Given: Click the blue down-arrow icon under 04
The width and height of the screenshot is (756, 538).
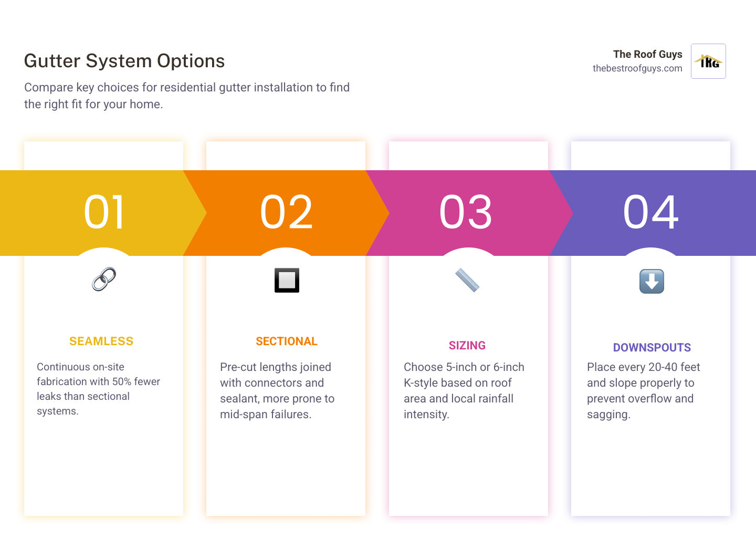Looking at the screenshot, I should (x=652, y=281).
